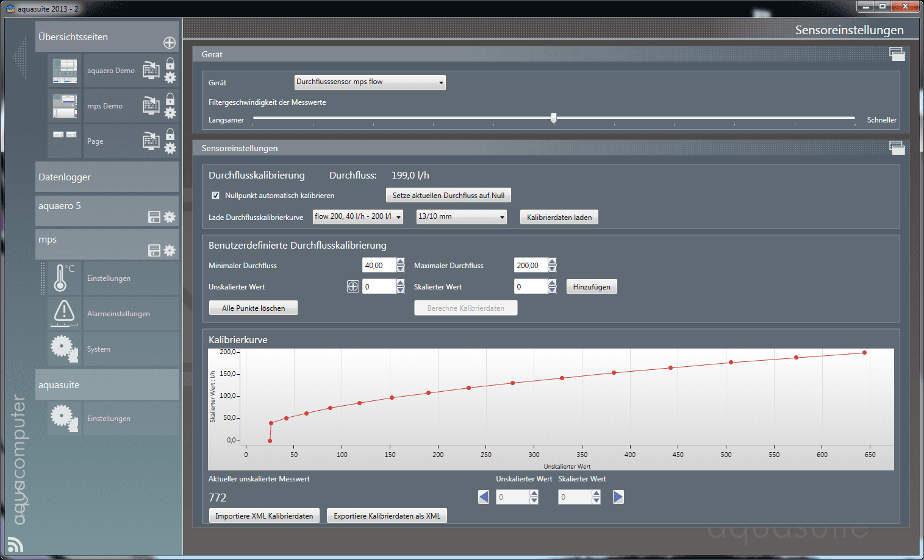Screen dimensions: 924x560
Task: Click thermometer icon for mps Einstellungen
Action: click(64, 278)
